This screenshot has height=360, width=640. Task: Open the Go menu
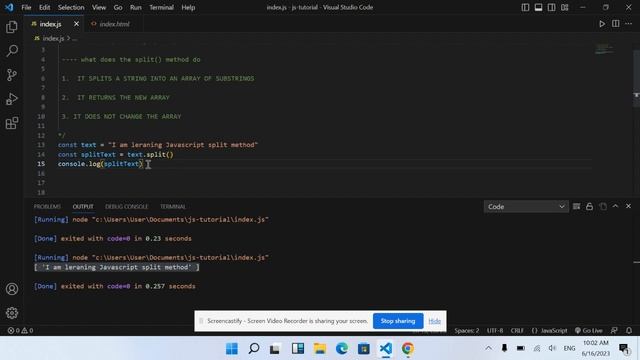tap(118, 7)
